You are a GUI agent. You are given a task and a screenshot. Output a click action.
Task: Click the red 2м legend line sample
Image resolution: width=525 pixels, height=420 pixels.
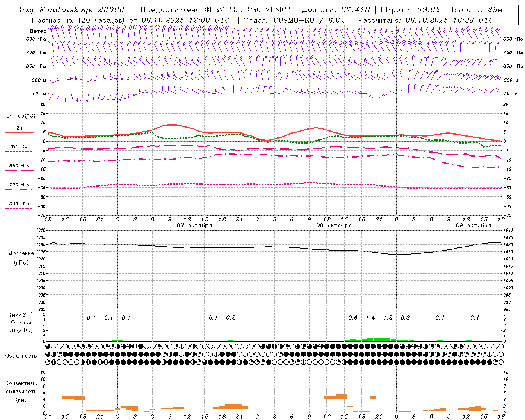point(19,132)
